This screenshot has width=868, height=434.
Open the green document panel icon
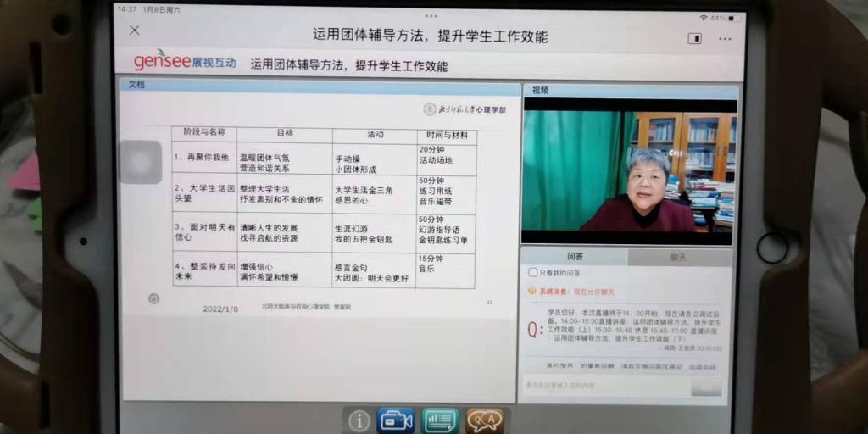[440, 420]
